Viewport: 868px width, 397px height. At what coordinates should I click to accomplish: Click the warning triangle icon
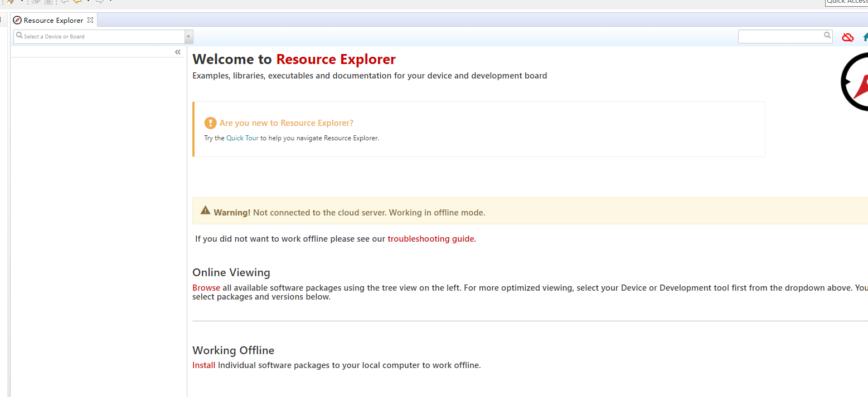coord(206,210)
